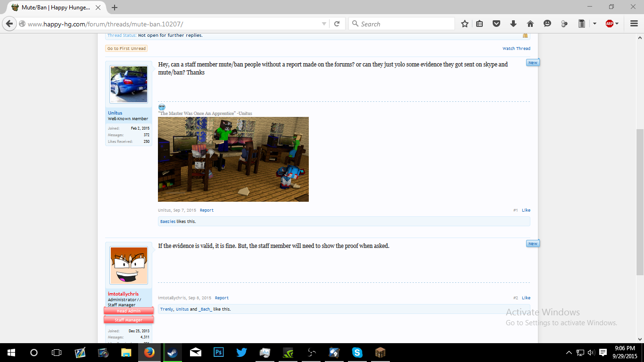Viewport: 644px width, 362px height.
Task: View Baezies's profile from likes list
Action: point(168,222)
